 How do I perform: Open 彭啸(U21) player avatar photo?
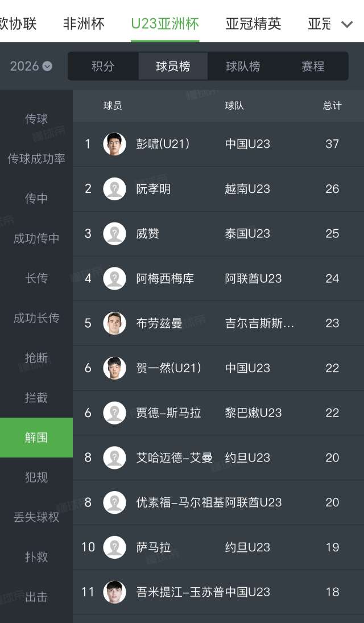coord(114,144)
